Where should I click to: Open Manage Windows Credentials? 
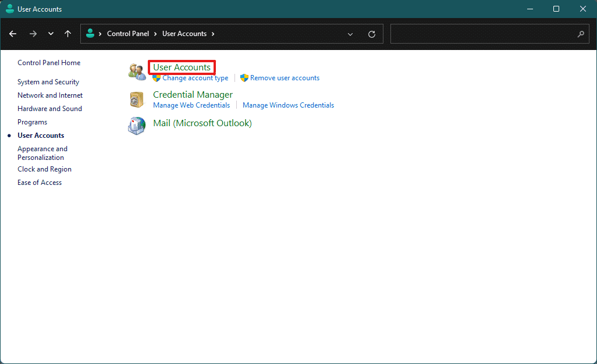tap(288, 105)
